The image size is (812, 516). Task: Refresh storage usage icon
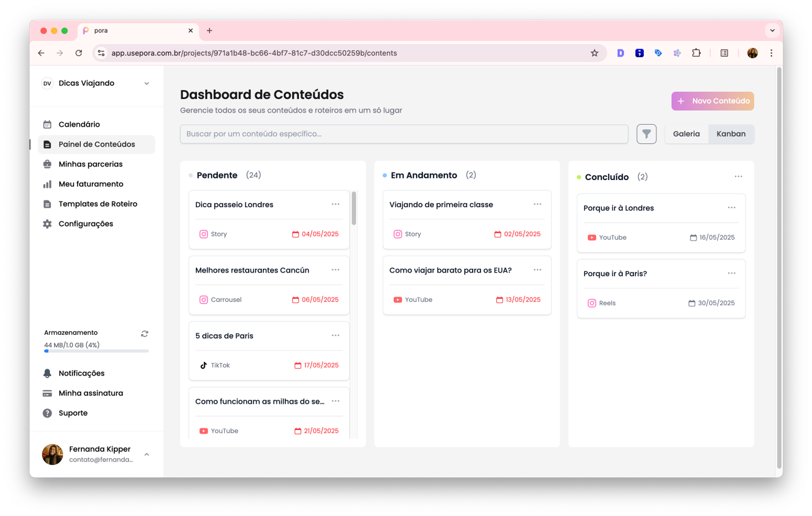point(145,333)
